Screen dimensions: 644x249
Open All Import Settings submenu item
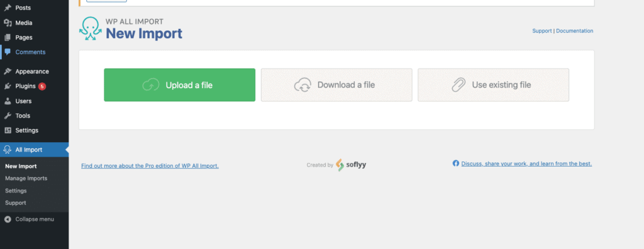(x=16, y=191)
